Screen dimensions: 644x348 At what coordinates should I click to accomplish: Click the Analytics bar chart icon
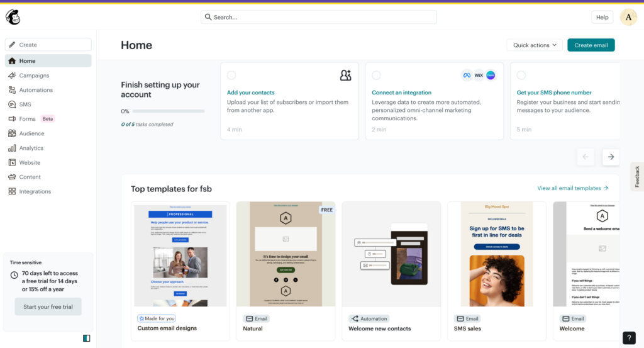(12, 148)
